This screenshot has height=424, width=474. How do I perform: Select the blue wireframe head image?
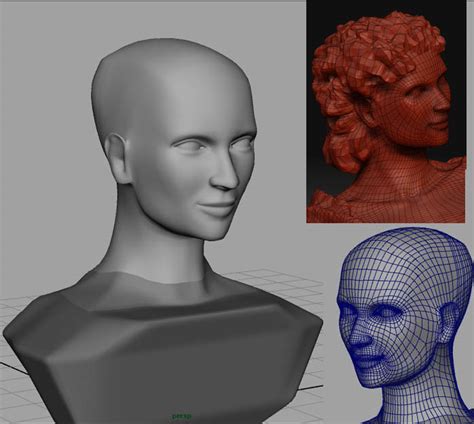(x=405, y=326)
